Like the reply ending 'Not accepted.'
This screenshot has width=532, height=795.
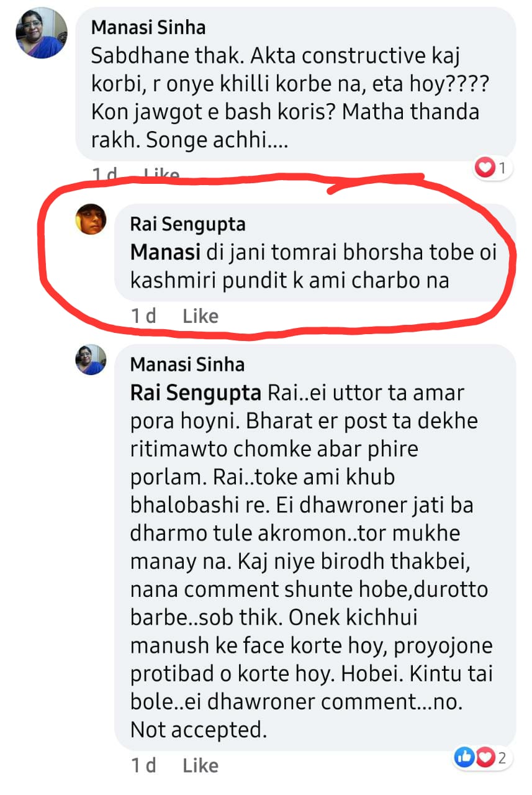(201, 766)
